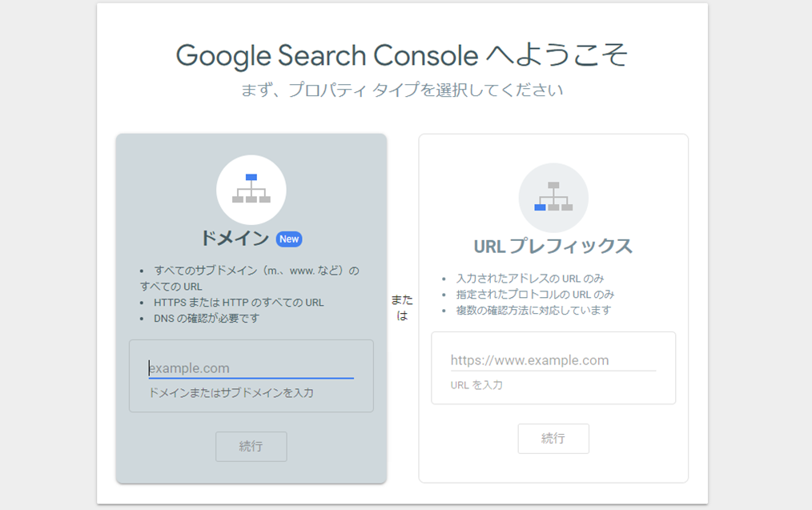
Task: Click the helper text URL を入力
Action: 476,385
